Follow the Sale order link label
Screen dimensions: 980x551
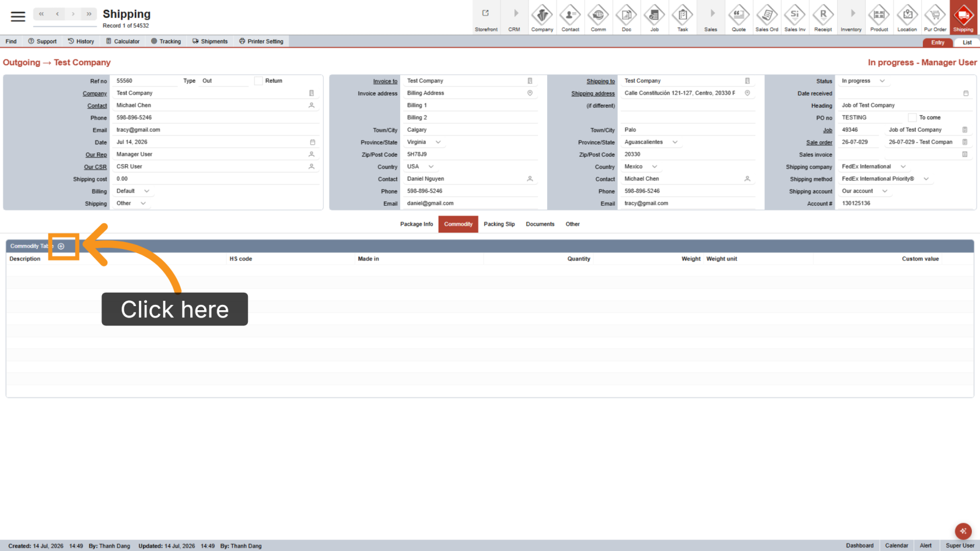819,142
